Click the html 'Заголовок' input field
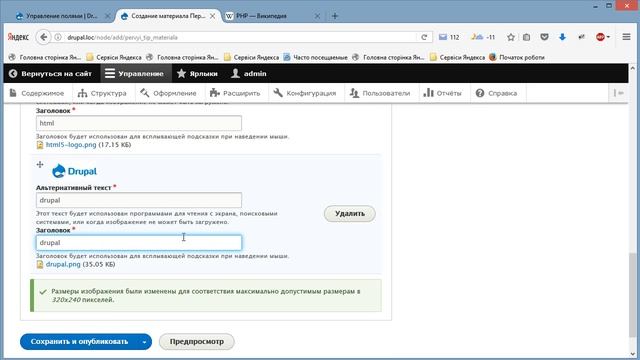 click(139, 123)
